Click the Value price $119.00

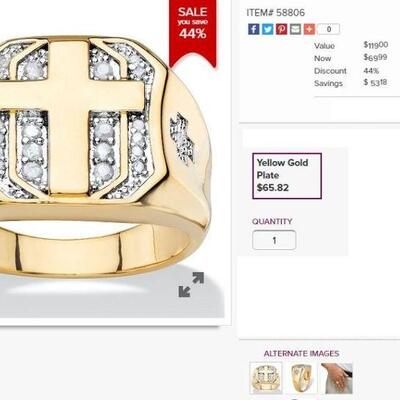376,45
